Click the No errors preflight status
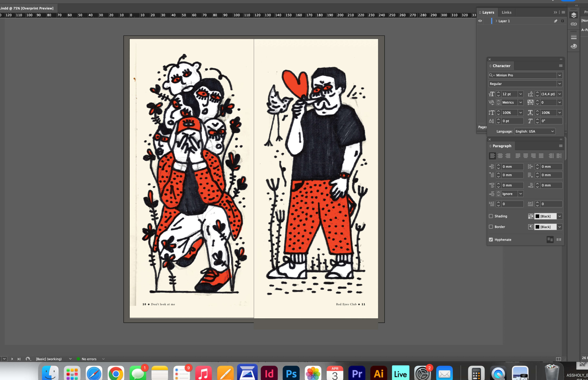The image size is (588, 380). point(89,359)
